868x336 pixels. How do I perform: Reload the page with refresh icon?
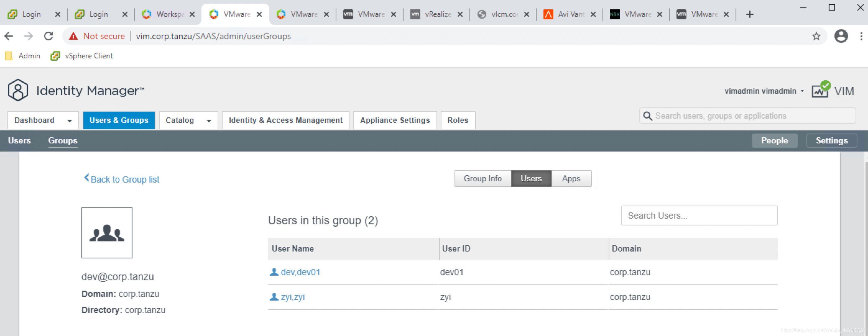click(48, 36)
